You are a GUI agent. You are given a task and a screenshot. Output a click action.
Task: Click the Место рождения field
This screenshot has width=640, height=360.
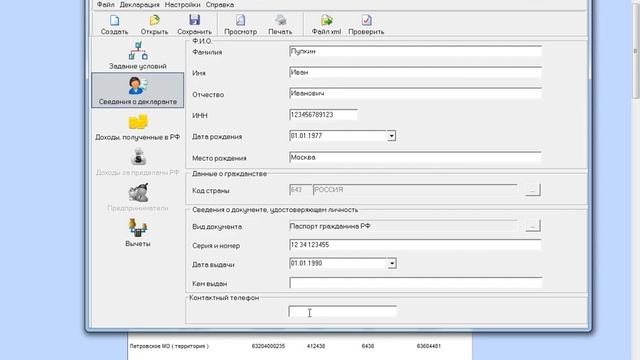click(415, 157)
